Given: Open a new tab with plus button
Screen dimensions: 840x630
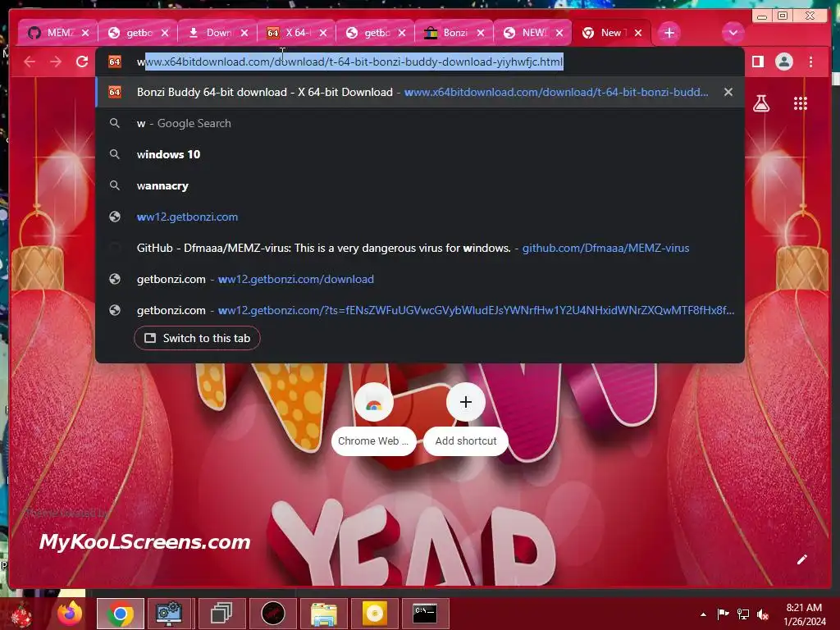Looking at the screenshot, I should click(x=669, y=33).
